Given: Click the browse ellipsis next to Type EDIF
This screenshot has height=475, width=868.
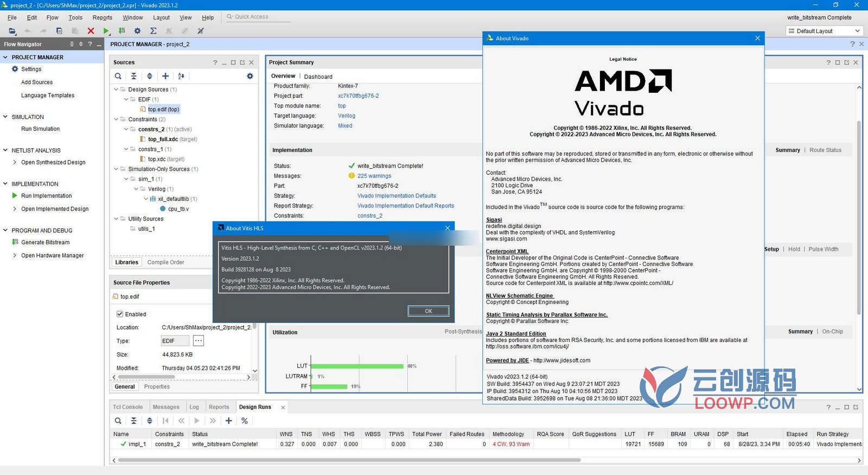Looking at the screenshot, I should 199,341.
